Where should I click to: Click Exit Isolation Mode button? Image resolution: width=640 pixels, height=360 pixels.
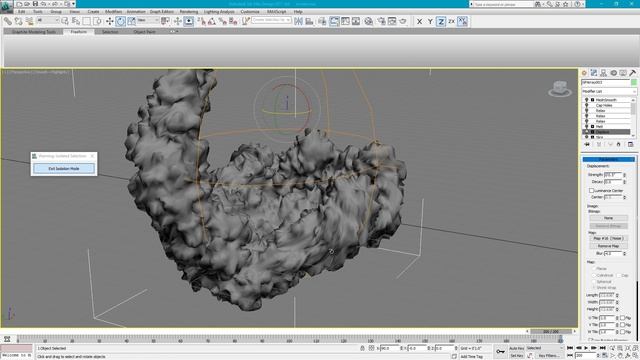pyautogui.click(x=64, y=168)
